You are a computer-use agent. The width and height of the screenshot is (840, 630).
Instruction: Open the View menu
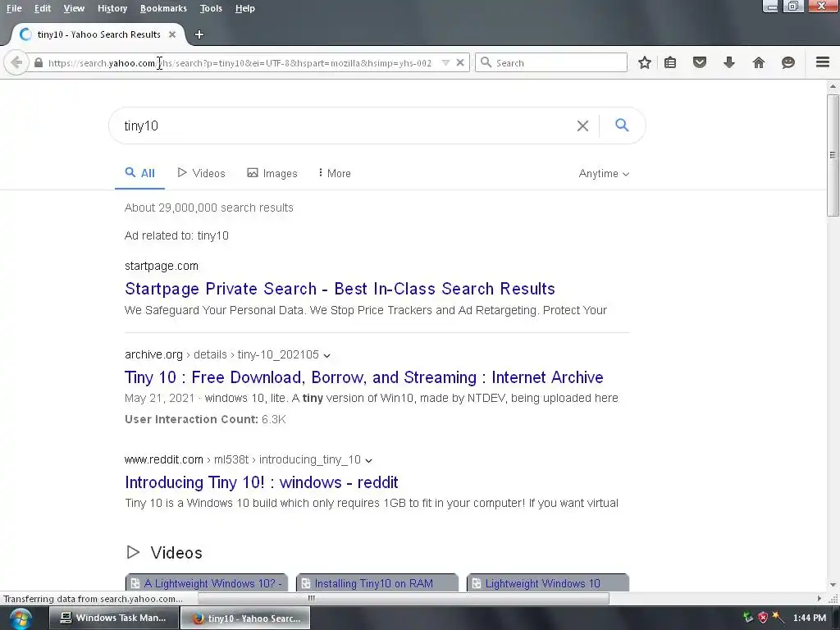click(74, 8)
